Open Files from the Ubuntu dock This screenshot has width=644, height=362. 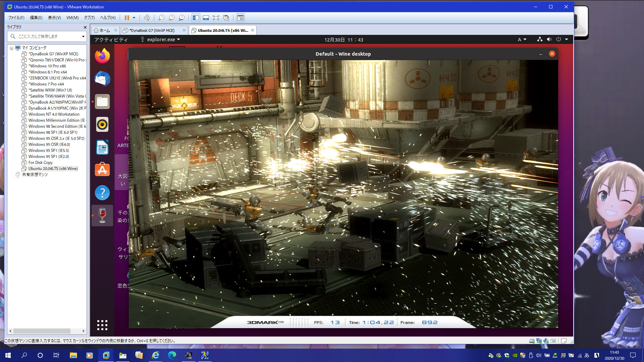(102, 102)
